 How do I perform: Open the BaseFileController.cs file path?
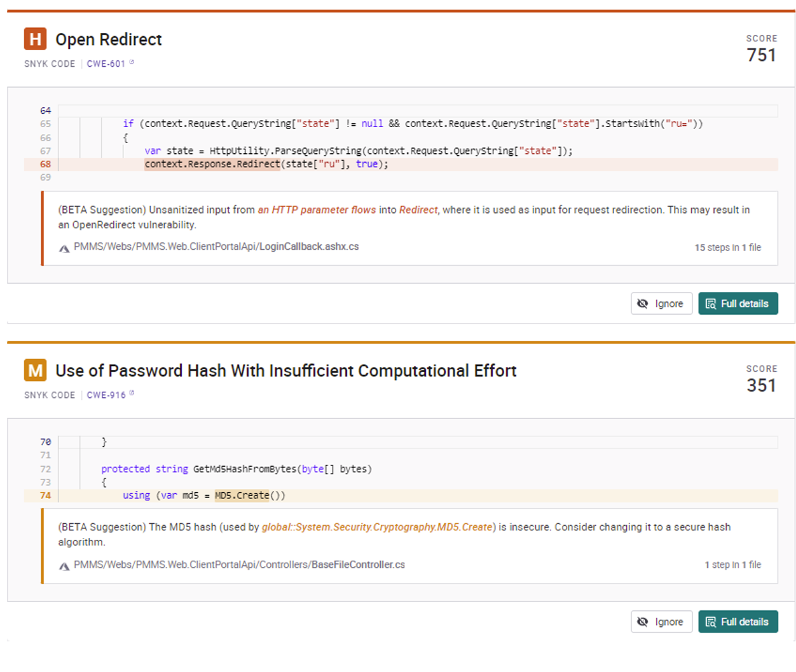coord(239,565)
